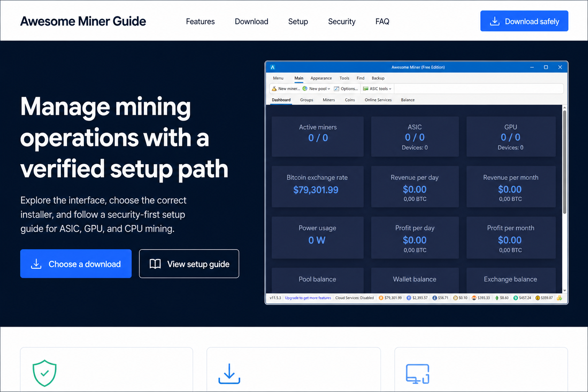Click the blue download arrow card icon
This screenshot has height=392, width=588.
[229, 374]
